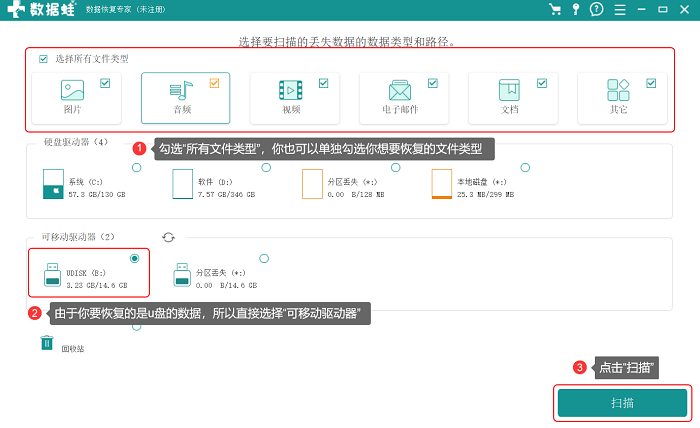Select the 文档 document type tile
Viewport: 700px width, 428px height.
point(513,98)
